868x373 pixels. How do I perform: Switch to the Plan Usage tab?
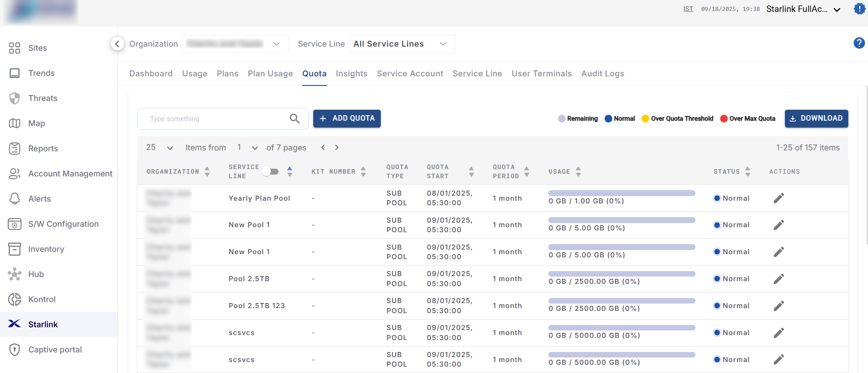pyautogui.click(x=270, y=74)
